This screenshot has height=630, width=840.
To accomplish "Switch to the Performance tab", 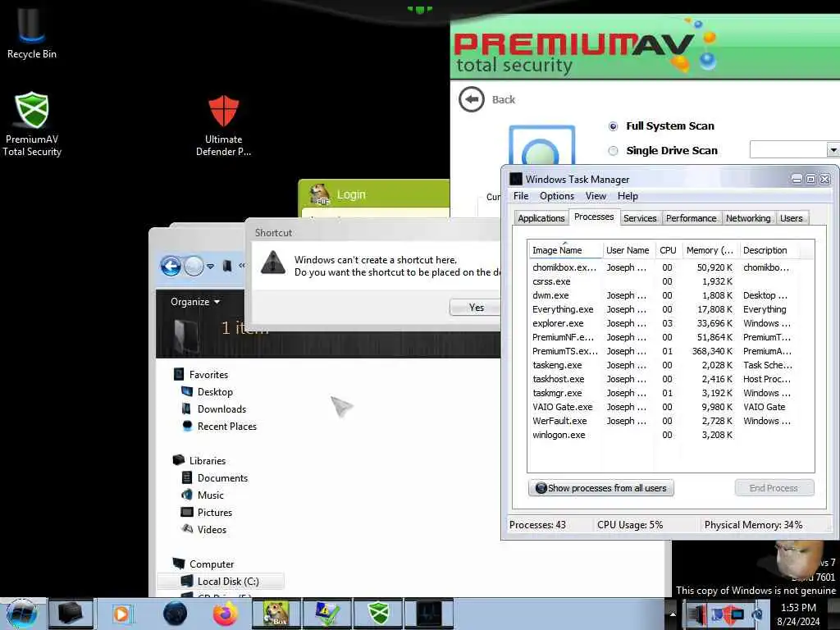I will pyautogui.click(x=691, y=218).
